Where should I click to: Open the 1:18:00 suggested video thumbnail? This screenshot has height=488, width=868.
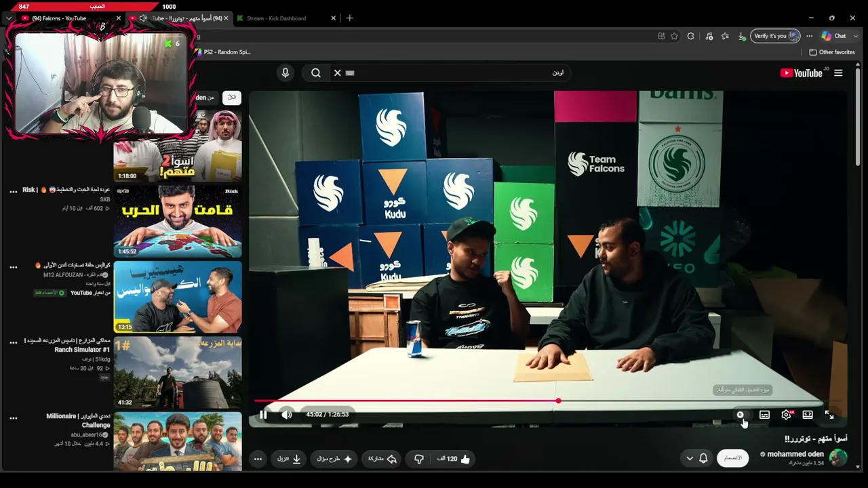[178, 146]
